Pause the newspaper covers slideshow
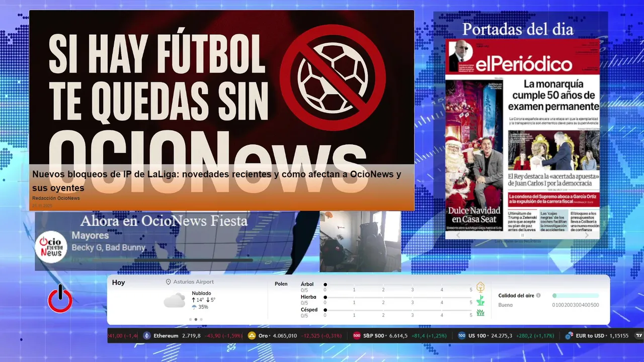 (x=522, y=235)
